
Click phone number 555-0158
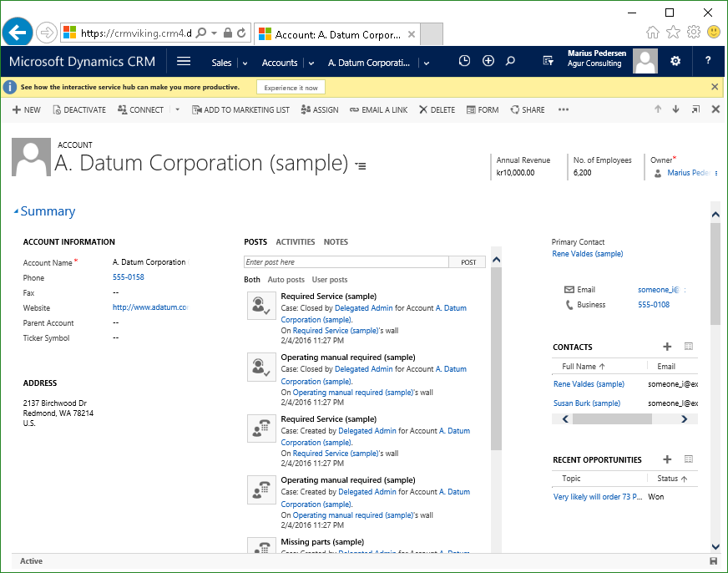coord(129,277)
